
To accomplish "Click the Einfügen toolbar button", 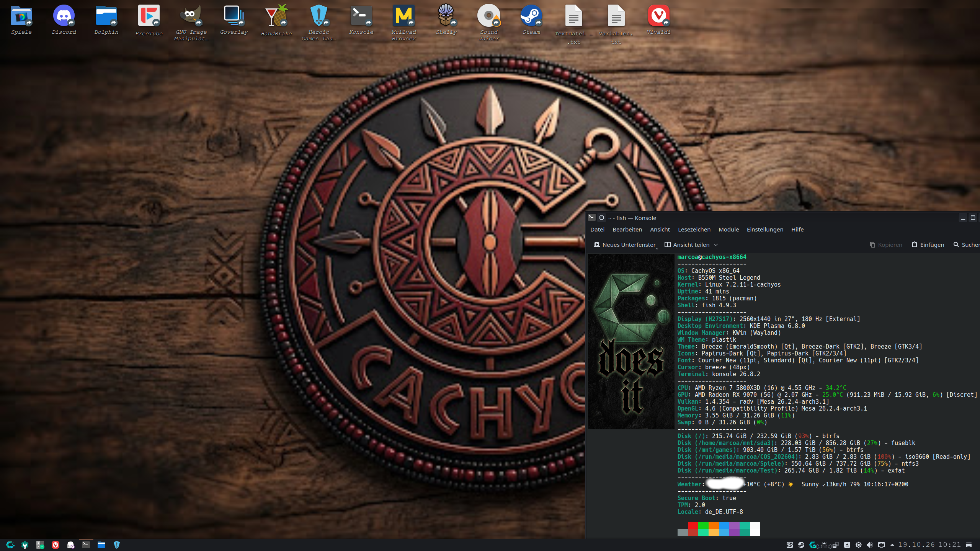I will pos(928,245).
